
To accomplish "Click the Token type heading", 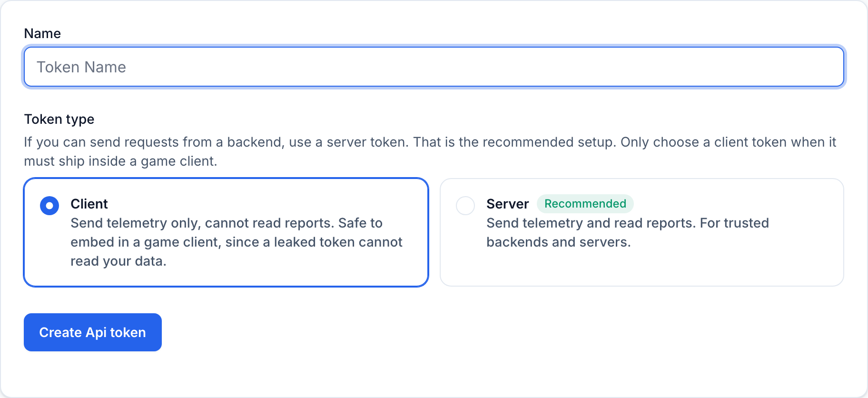I will coord(59,119).
